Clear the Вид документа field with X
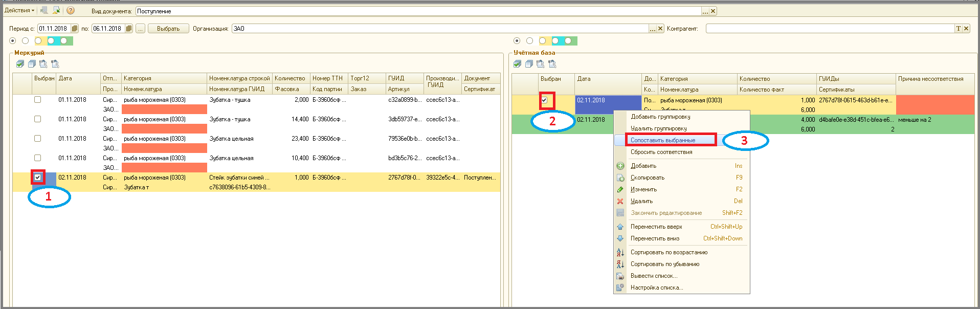Image resolution: width=980 pixels, height=309 pixels. tap(713, 11)
